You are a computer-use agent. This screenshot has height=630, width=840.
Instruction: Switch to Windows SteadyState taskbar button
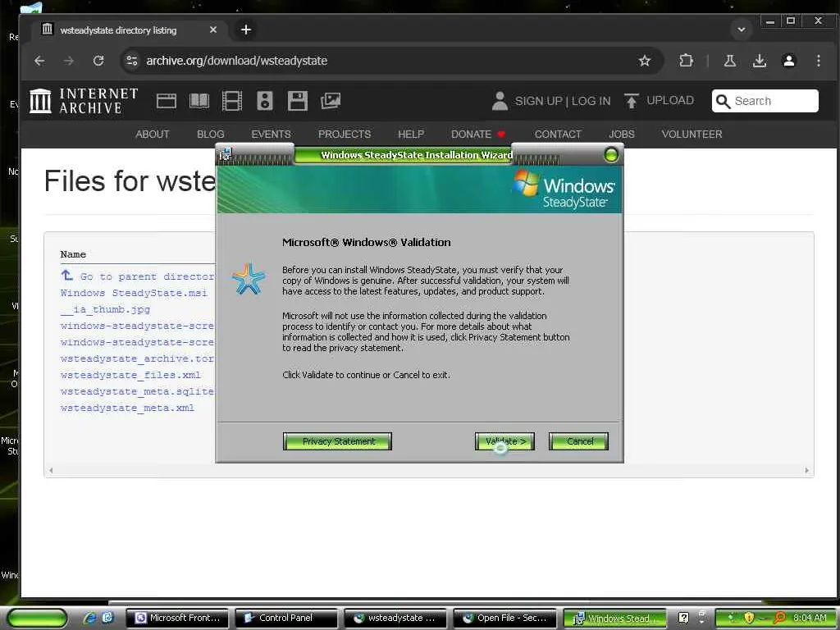point(614,618)
